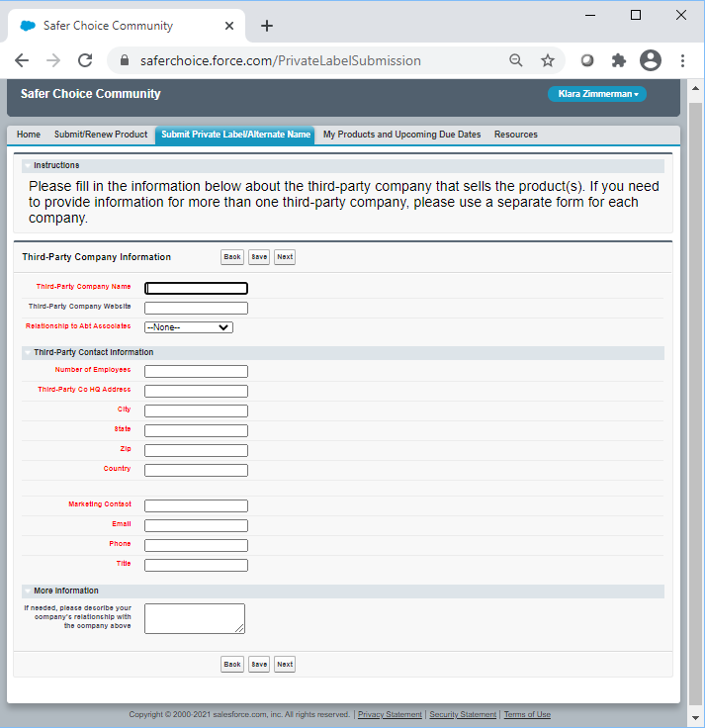
Task: Switch to Submit/Renew Product tab
Action: [x=101, y=135]
